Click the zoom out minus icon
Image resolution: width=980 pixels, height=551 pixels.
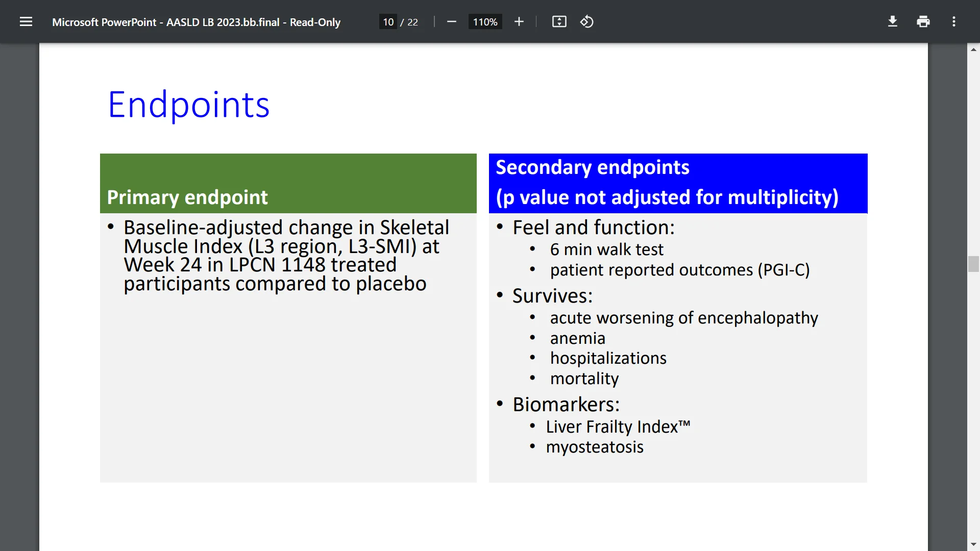(451, 22)
